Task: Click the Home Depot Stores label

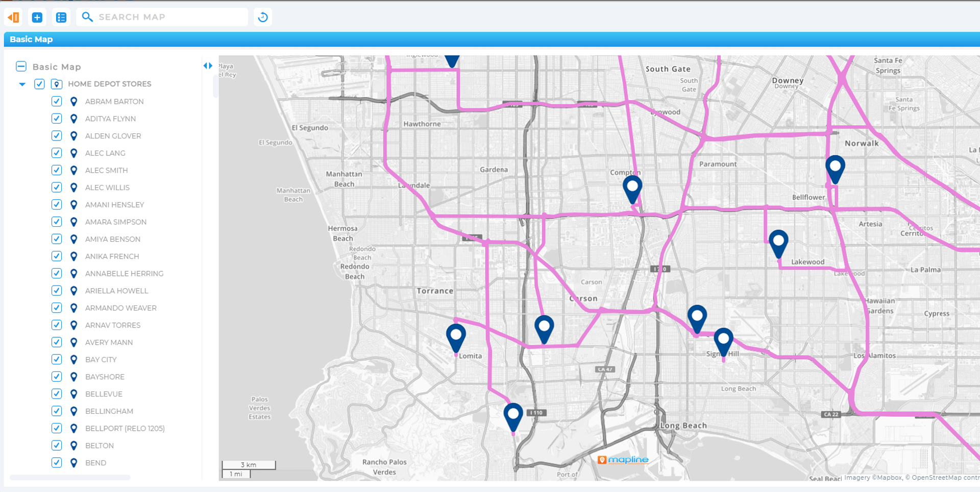Action: click(x=109, y=84)
